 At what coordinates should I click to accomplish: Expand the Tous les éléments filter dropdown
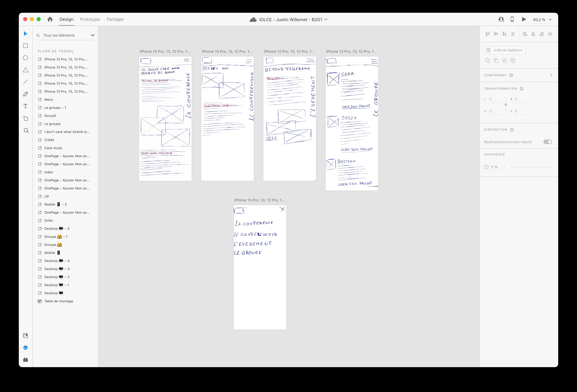coord(93,35)
